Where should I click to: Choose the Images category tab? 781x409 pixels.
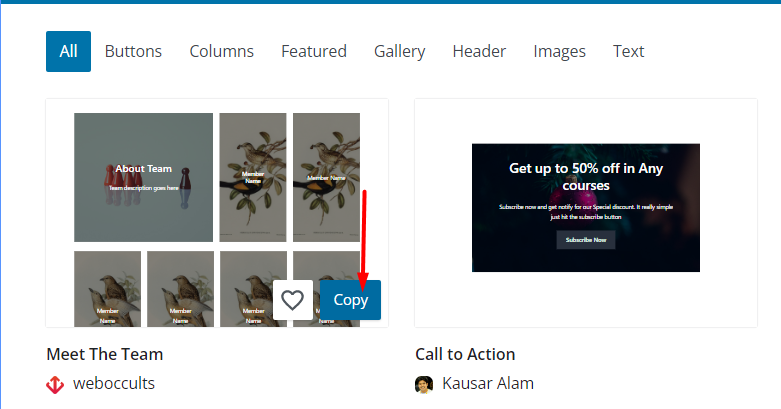point(559,51)
